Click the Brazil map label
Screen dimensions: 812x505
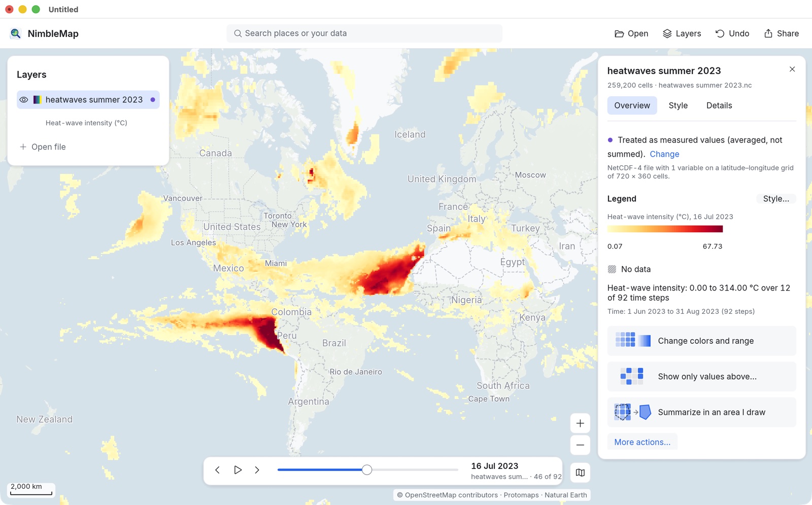[x=334, y=343]
